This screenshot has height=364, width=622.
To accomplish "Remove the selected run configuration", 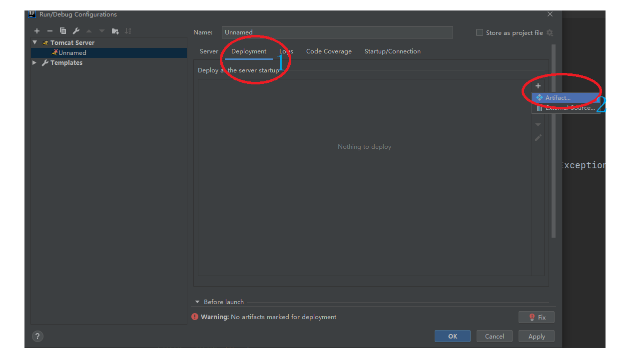I will coord(50,31).
